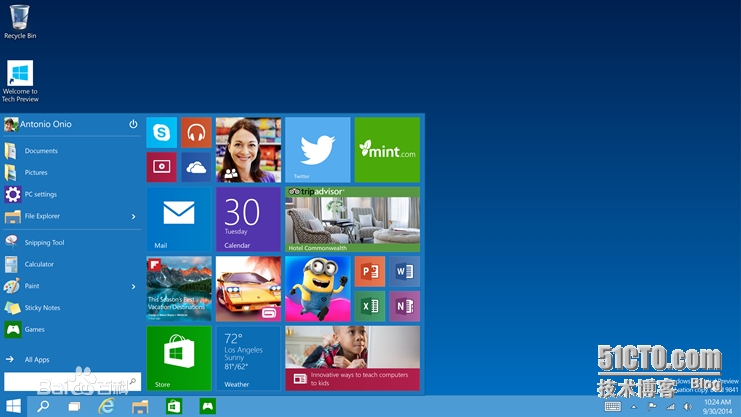Launch Internet Explorer from taskbar
This screenshot has width=741, height=417.
107,406
